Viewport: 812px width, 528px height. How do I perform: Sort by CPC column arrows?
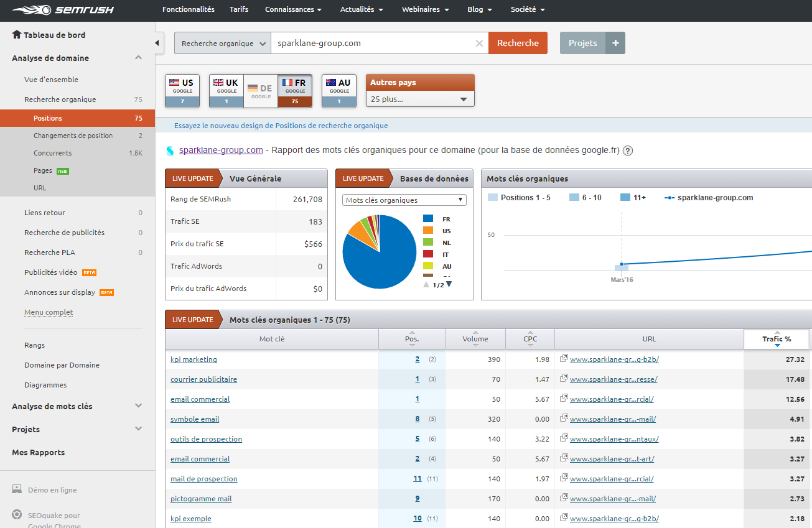click(x=530, y=339)
